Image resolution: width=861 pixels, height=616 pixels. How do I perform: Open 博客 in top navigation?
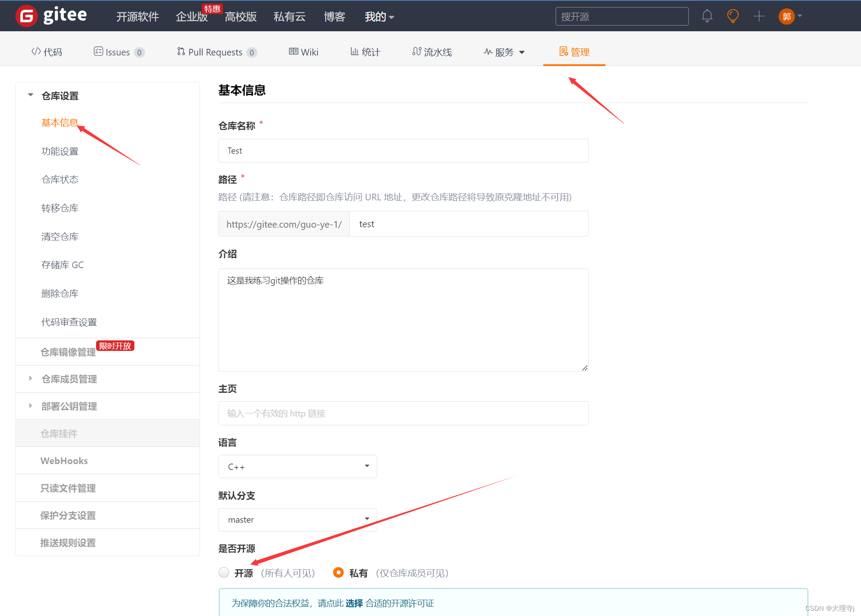334,17
